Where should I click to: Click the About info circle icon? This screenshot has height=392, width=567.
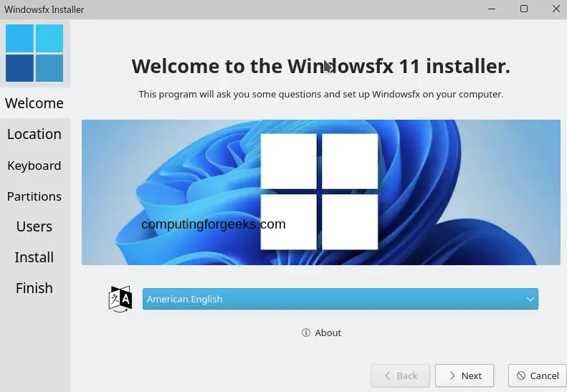pyautogui.click(x=306, y=333)
